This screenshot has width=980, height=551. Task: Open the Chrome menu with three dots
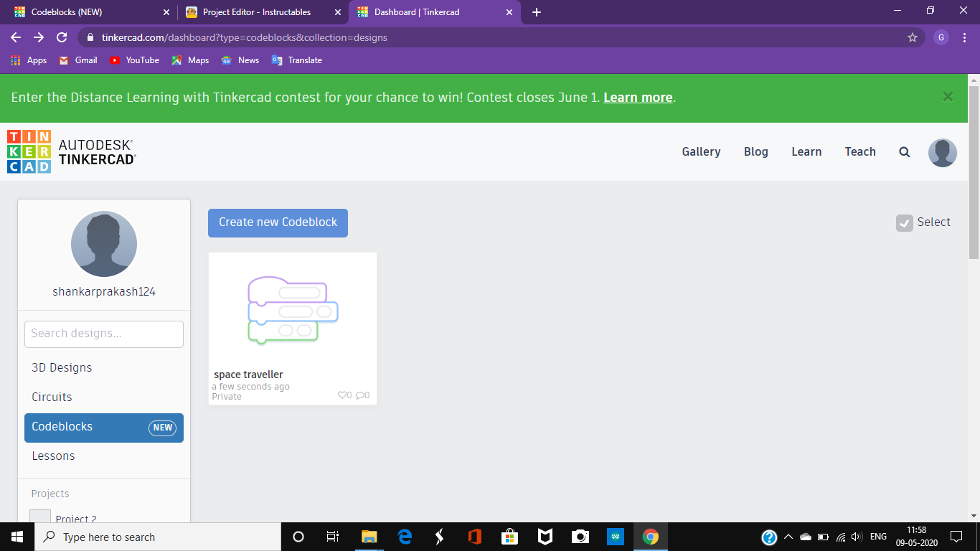(964, 37)
